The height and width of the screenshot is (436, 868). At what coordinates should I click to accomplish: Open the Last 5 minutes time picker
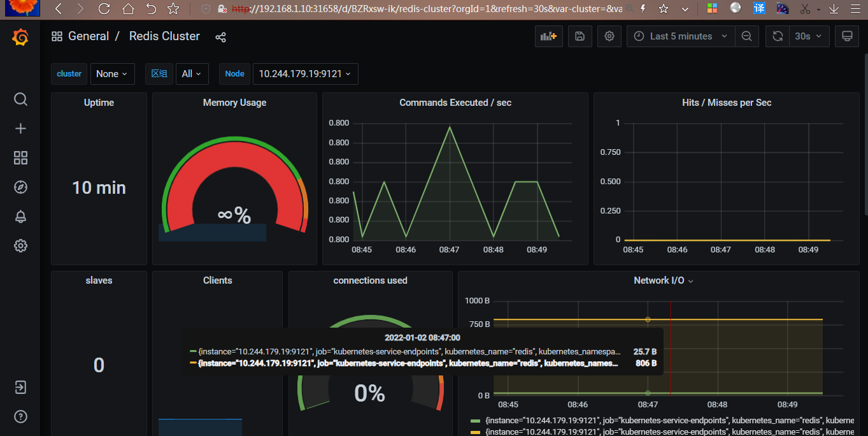click(680, 36)
